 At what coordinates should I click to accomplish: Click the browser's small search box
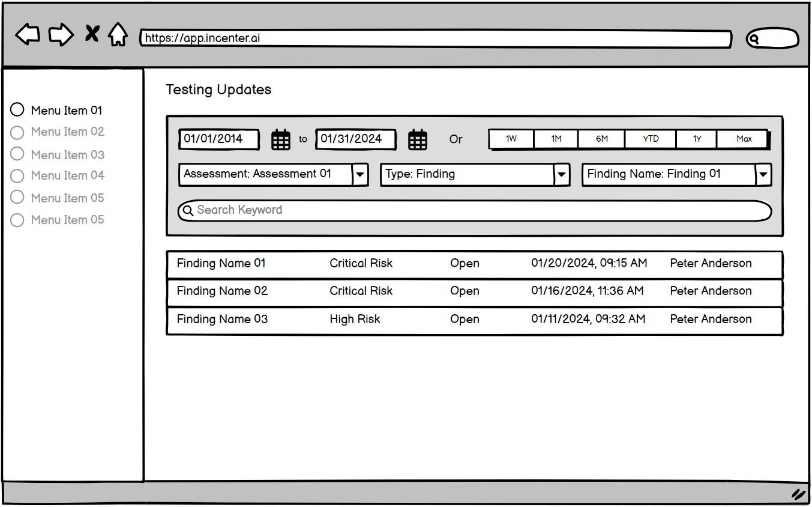772,40
